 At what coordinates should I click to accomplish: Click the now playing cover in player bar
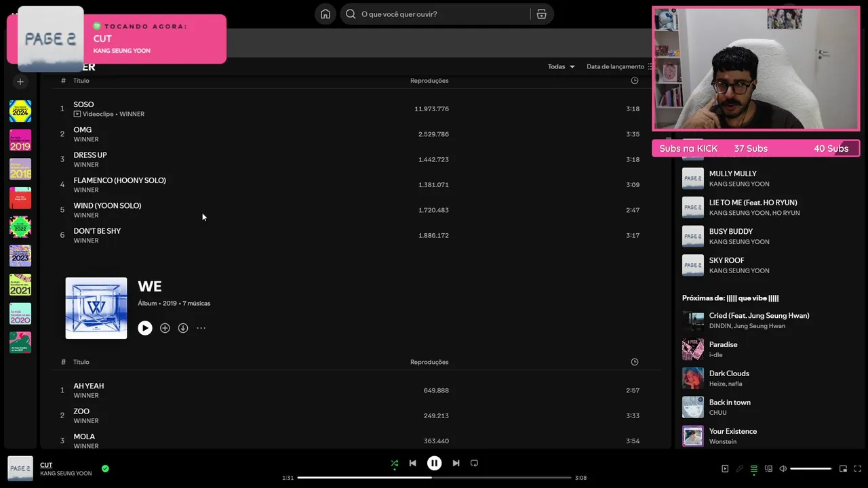tap(20, 468)
